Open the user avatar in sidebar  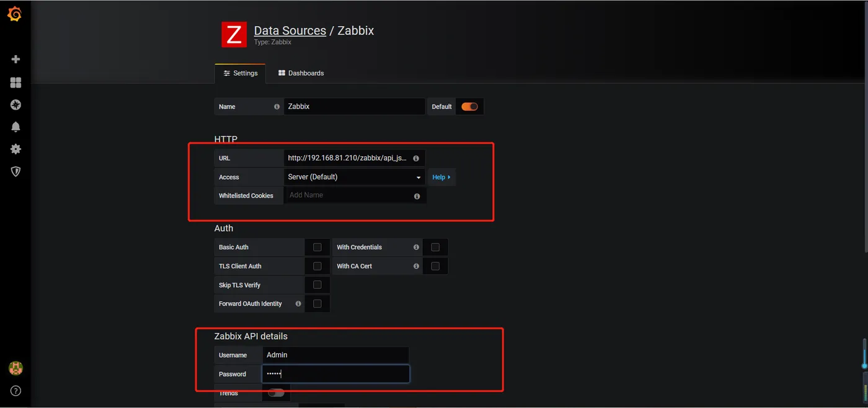pos(15,368)
